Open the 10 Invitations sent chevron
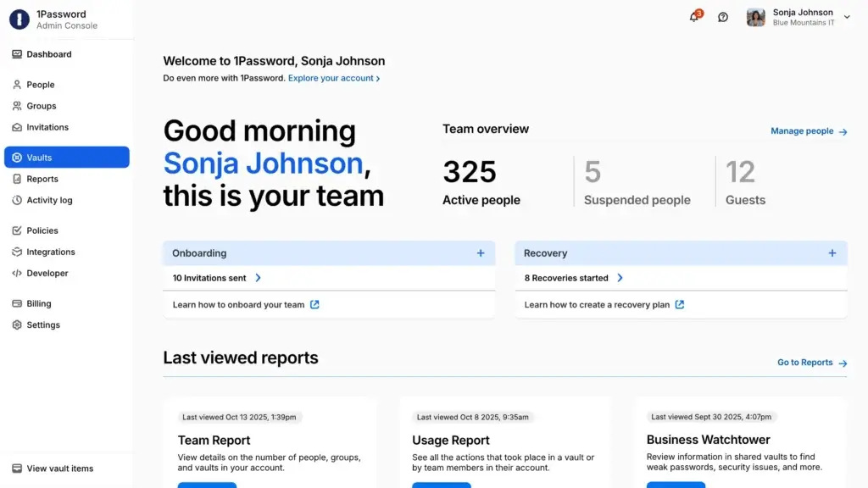The image size is (868, 488). [x=258, y=278]
